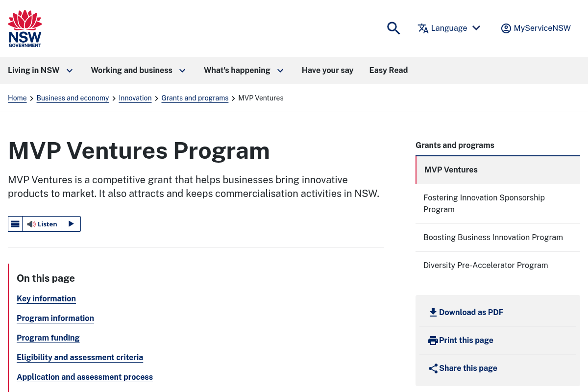Open the Boosting Business Innovation Program link

[493, 237]
